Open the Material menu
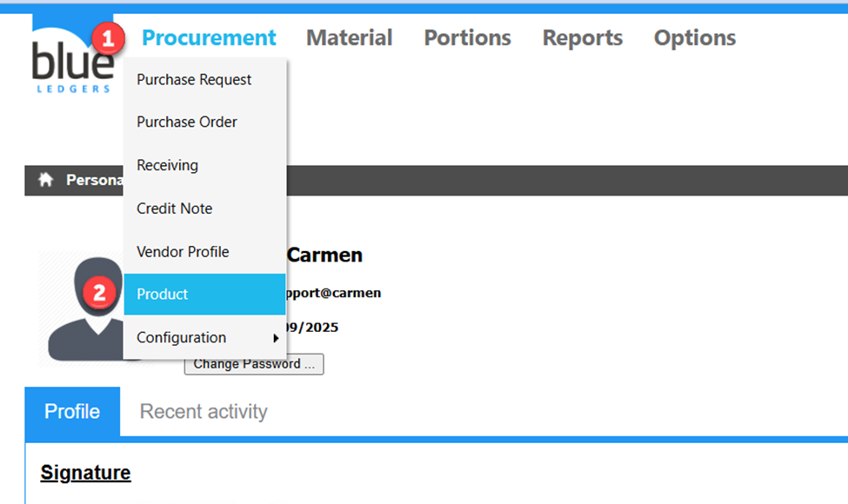 pyautogui.click(x=349, y=38)
